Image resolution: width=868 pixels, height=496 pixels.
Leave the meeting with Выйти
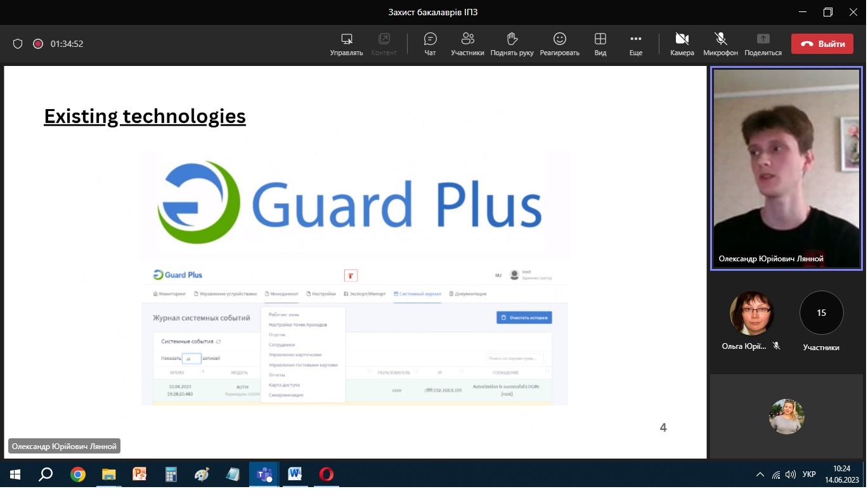(822, 44)
